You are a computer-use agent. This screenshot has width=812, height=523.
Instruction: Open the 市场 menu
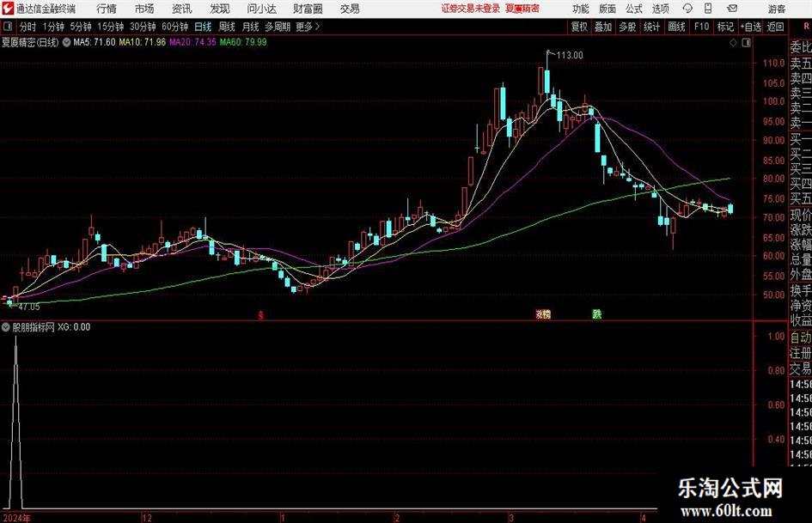(x=144, y=9)
